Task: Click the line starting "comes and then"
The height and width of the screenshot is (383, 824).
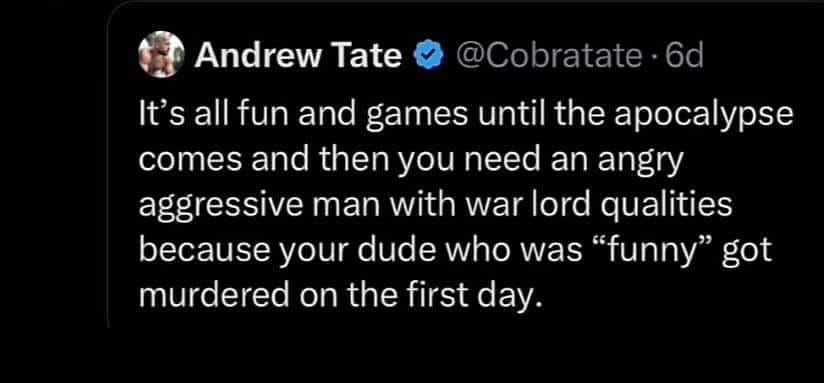Action: point(412,160)
